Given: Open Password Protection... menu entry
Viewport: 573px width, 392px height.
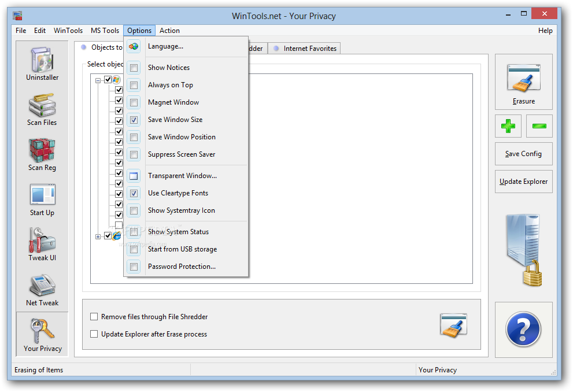Looking at the screenshot, I should [x=186, y=267].
